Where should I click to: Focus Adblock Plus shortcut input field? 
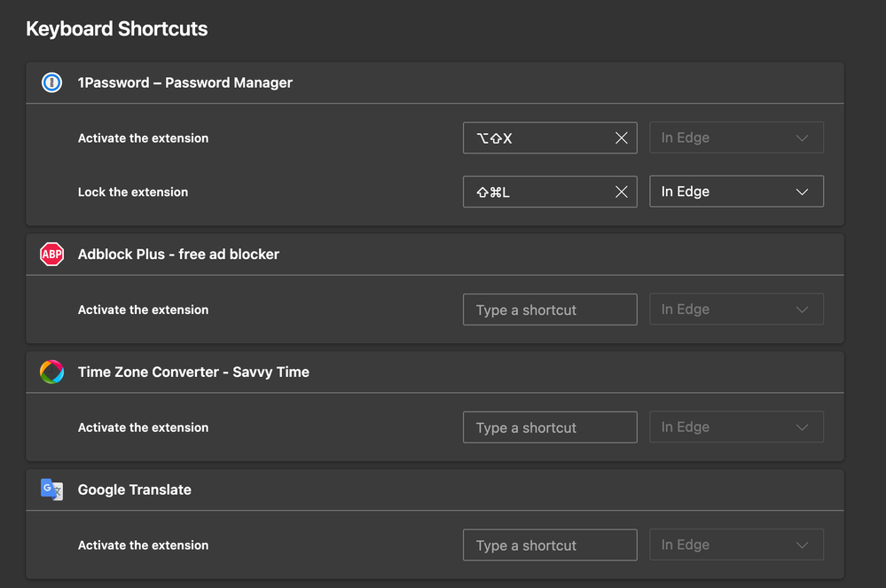pyautogui.click(x=549, y=310)
